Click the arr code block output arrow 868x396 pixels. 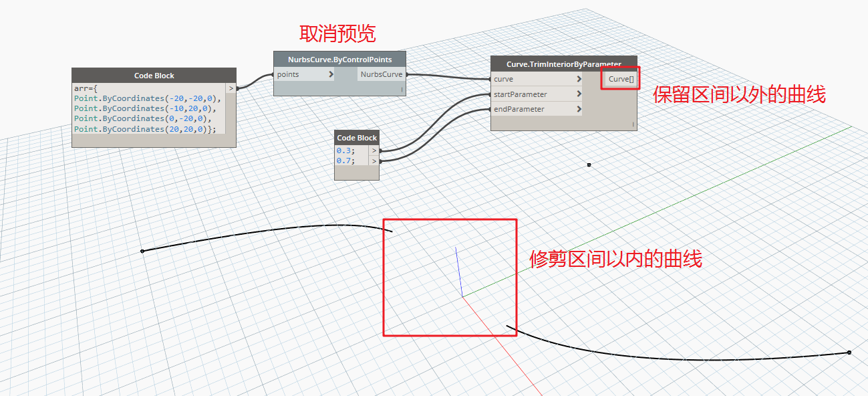click(231, 88)
